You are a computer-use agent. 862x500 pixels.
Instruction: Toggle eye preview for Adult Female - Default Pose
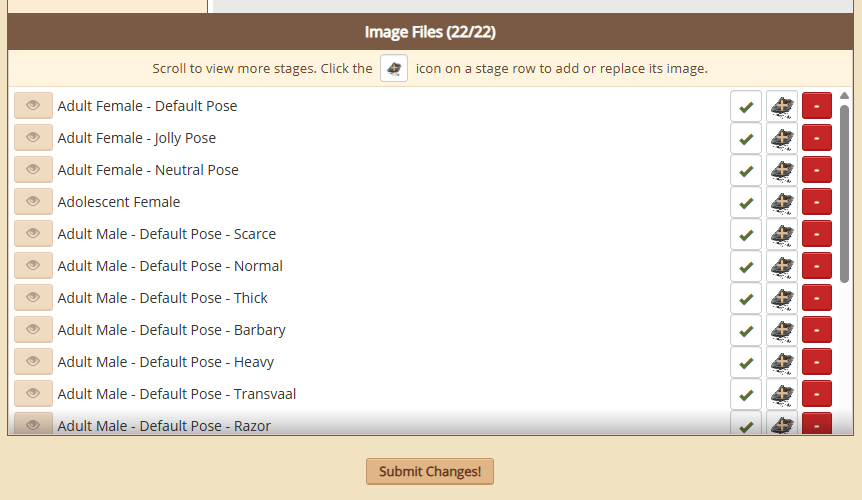(x=33, y=105)
